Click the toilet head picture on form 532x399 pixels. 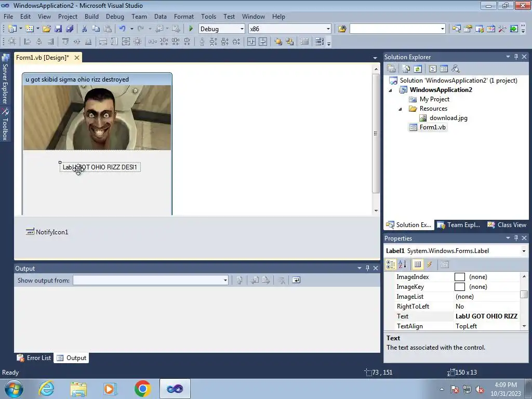(x=97, y=117)
